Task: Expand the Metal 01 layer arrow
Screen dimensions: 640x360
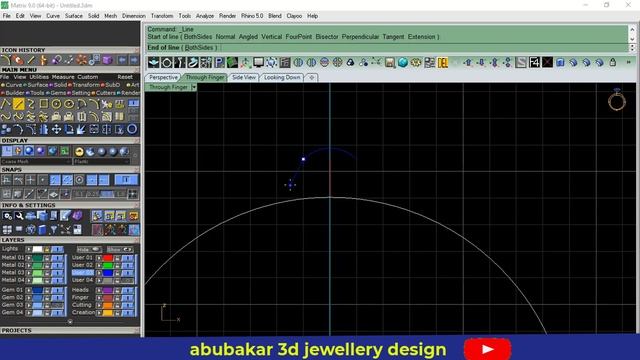Action: click(x=29, y=258)
